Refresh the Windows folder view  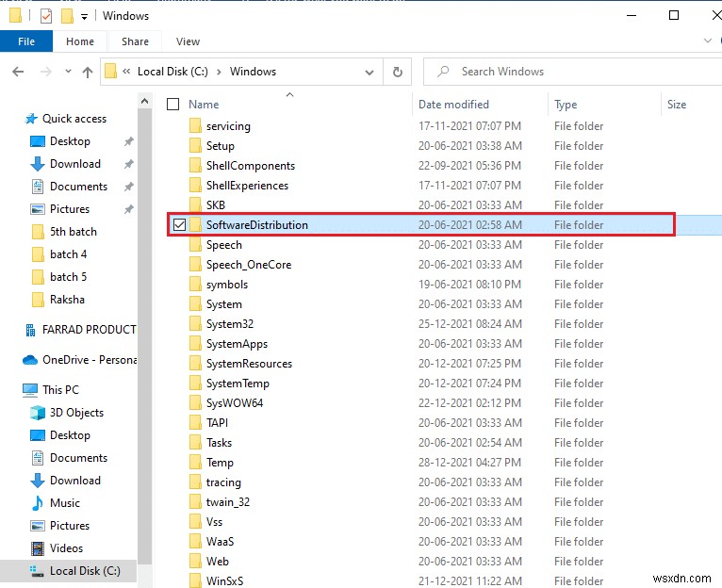[398, 72]
